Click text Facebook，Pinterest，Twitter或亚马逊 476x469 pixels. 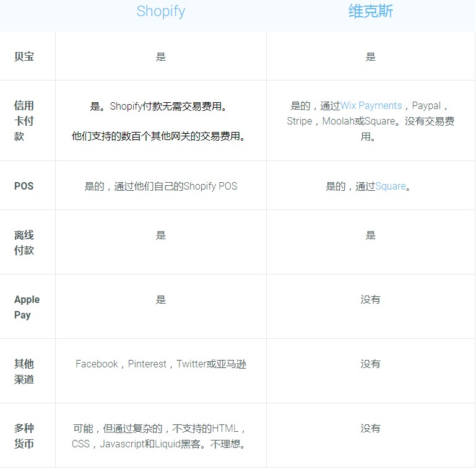(160, 364)
